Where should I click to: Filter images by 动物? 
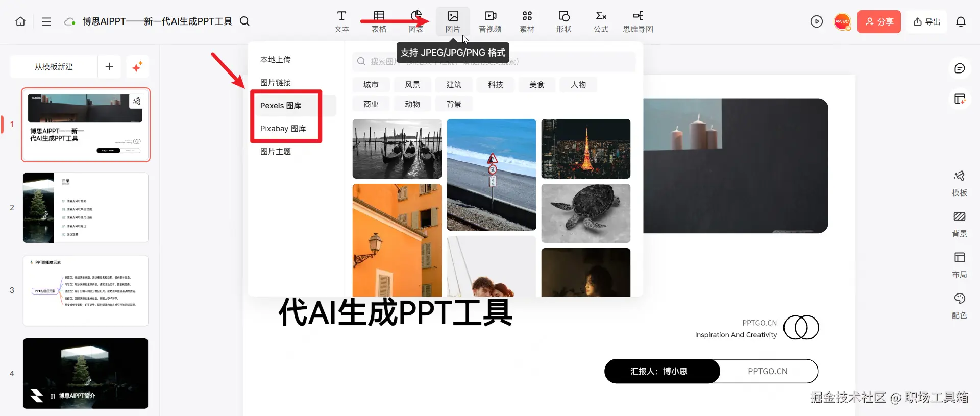pyautogui.click(x=412, y=104)
